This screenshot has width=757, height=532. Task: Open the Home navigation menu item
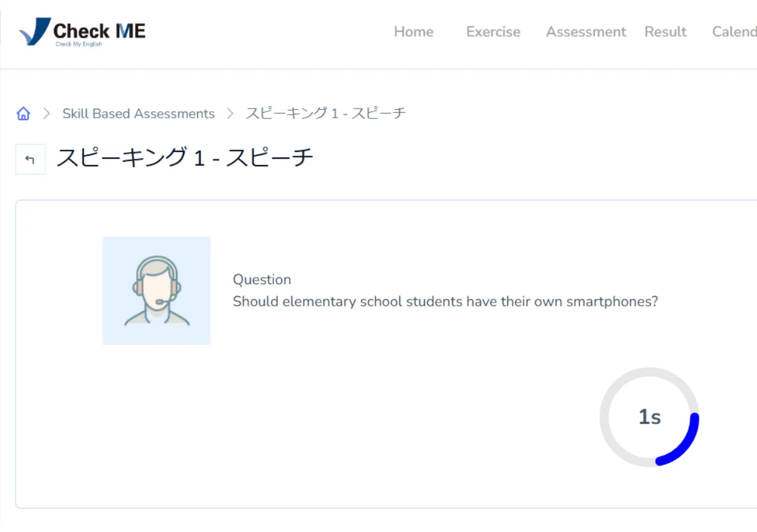[413, 32]
